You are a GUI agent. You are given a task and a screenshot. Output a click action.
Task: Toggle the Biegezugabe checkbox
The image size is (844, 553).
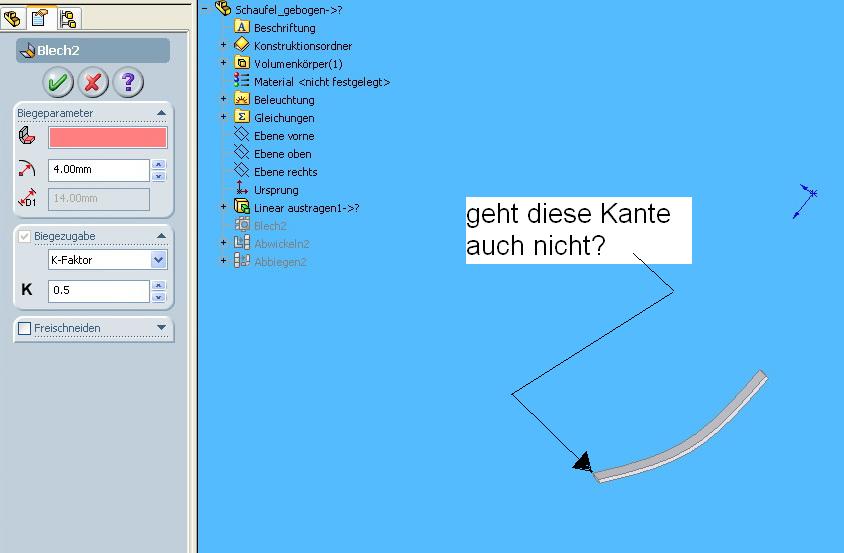point(24,236)
